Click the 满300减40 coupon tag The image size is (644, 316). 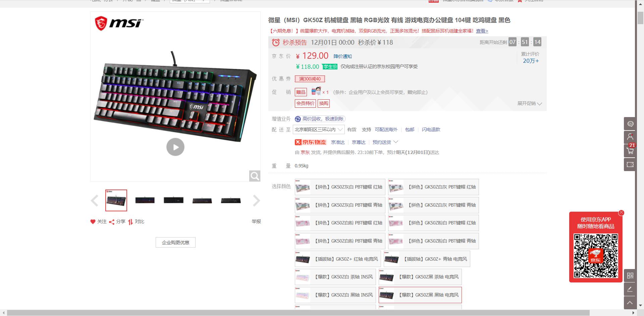point(310,79)
